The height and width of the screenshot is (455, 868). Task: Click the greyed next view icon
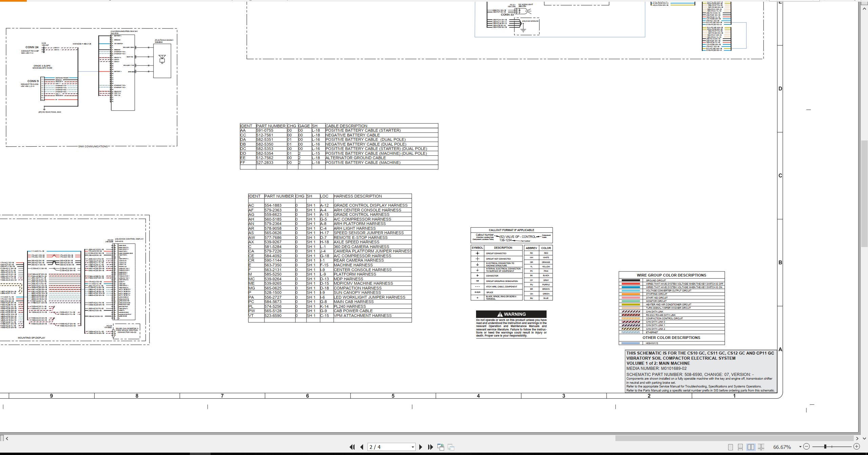(x=451, y=447)
